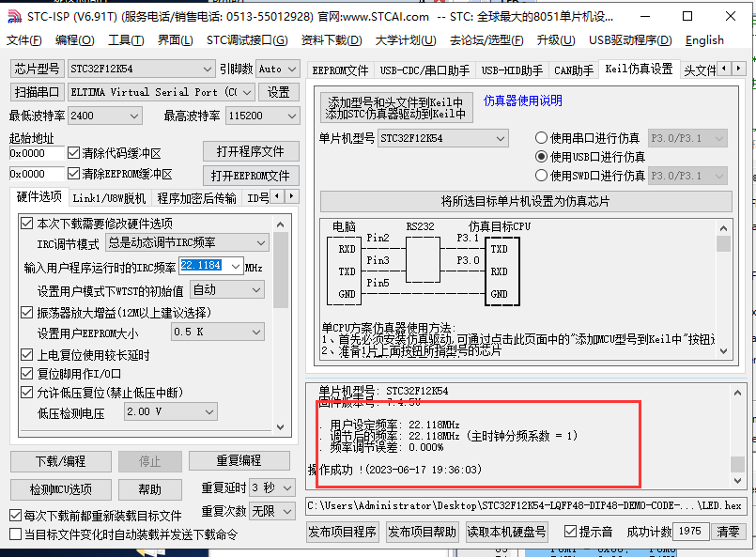Toggle 复位脚用作I/O口 checkbox

26,373
